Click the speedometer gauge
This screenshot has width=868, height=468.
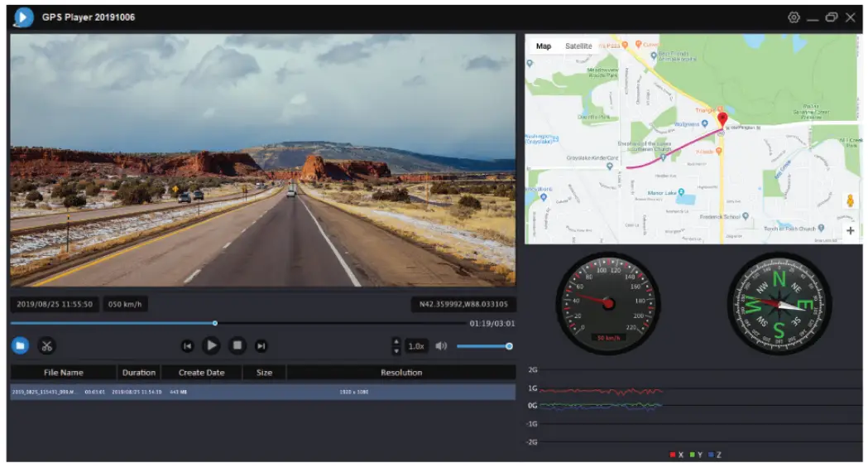click(x=608, y=303)
